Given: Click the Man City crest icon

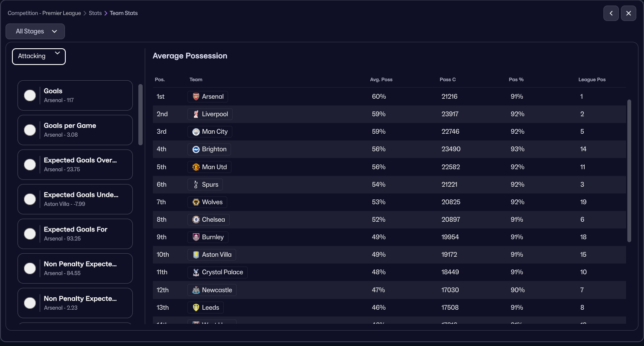Looking at the screenshot, I should pyautogui.click(x=196, y=132).
